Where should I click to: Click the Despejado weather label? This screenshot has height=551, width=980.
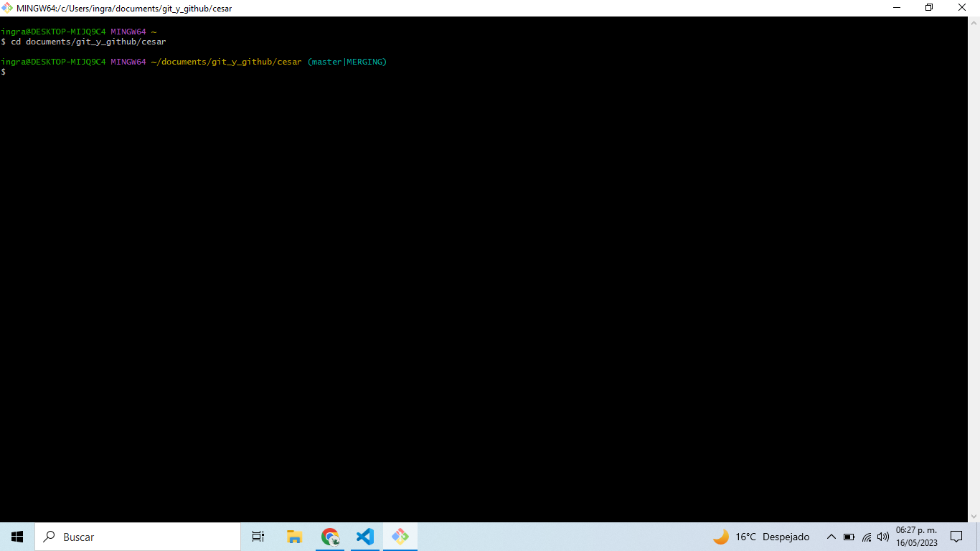click(786, 537)
